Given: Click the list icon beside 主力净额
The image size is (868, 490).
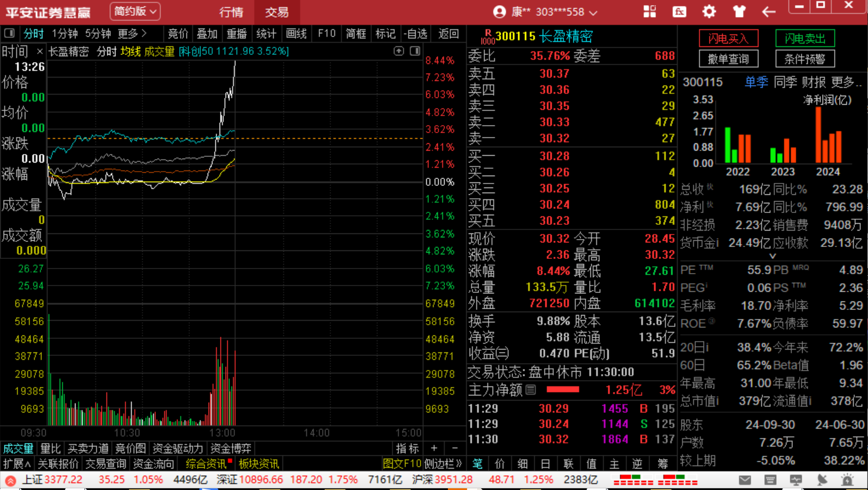Looking at the screenshot, I should coord(531,390).
